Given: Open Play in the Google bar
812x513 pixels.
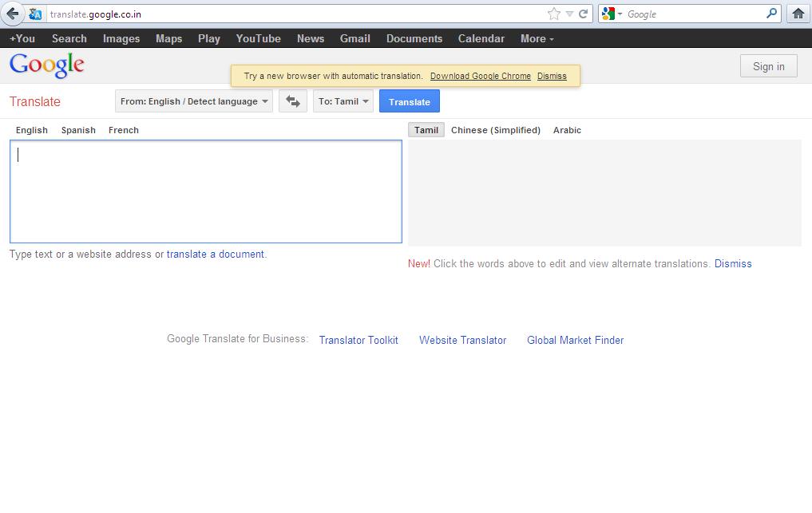Looking at the screenshot, I should click(x=209, y=38).
